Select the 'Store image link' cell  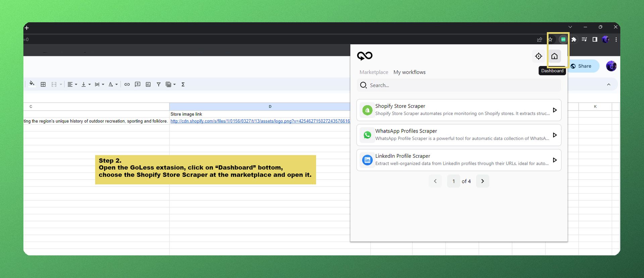(260, 114)
